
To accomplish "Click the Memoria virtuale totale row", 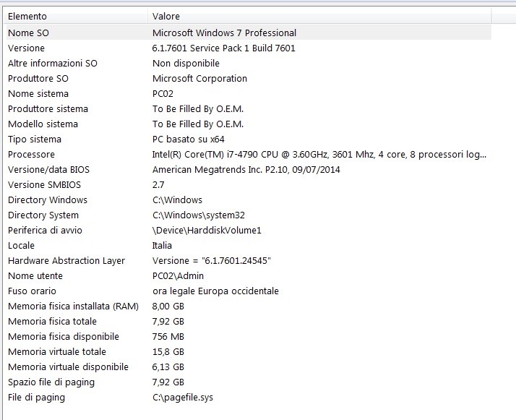I will 57,351.
